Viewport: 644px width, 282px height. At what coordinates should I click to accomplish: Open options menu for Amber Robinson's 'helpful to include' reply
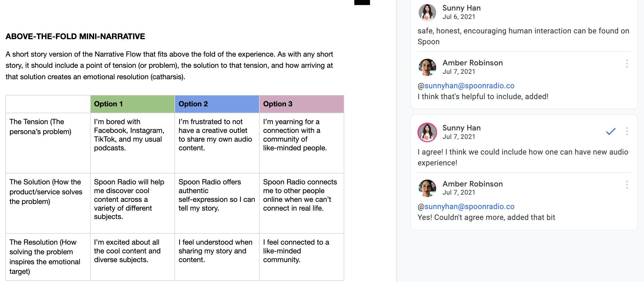coord(627,64)
